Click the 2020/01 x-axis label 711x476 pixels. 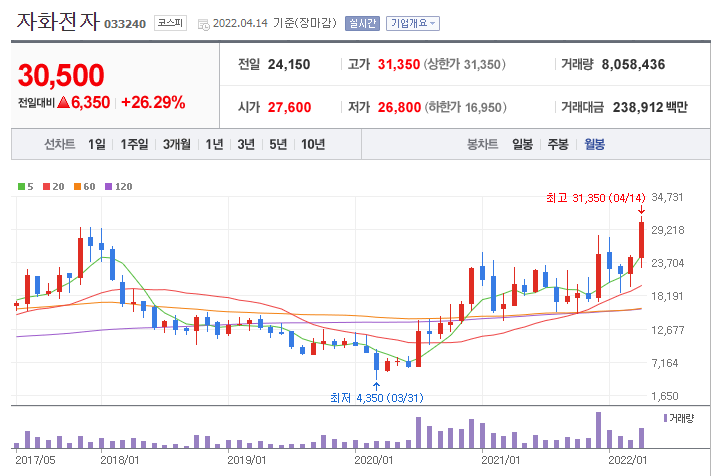pos(374,460)
